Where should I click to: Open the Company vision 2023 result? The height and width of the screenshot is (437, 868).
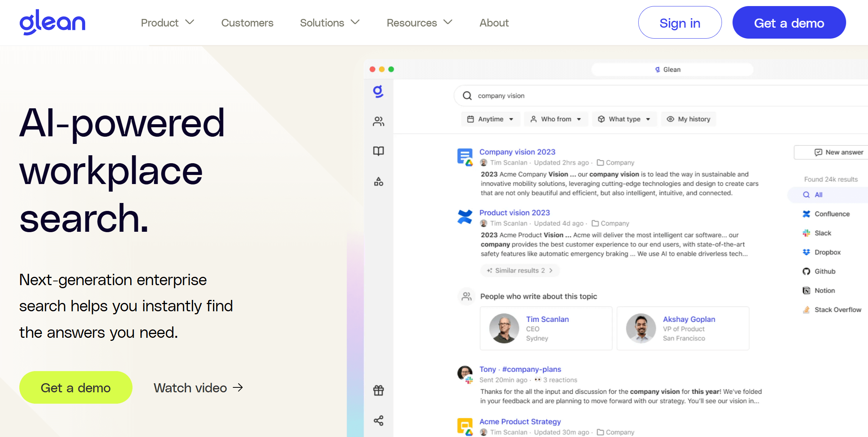click(517, 152)
